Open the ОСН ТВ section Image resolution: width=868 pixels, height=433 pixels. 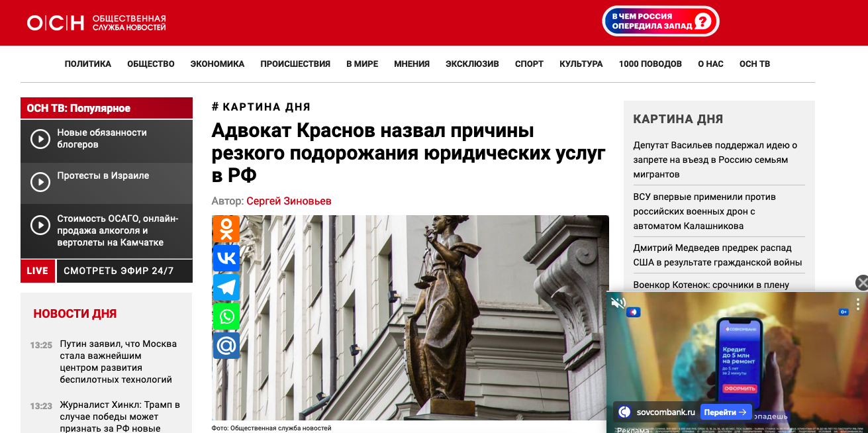755,64
